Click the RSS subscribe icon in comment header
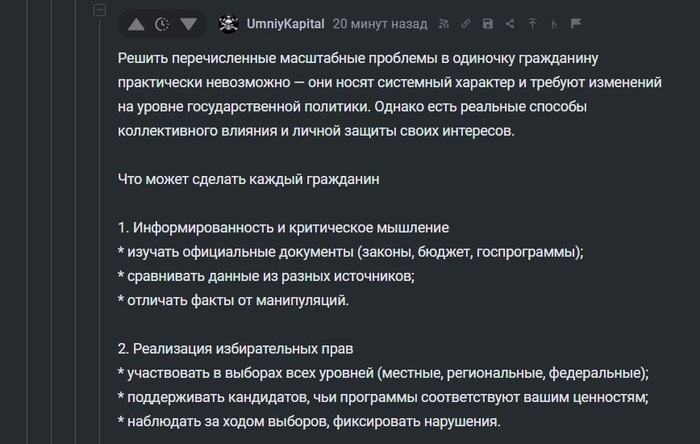 point(443,23)
